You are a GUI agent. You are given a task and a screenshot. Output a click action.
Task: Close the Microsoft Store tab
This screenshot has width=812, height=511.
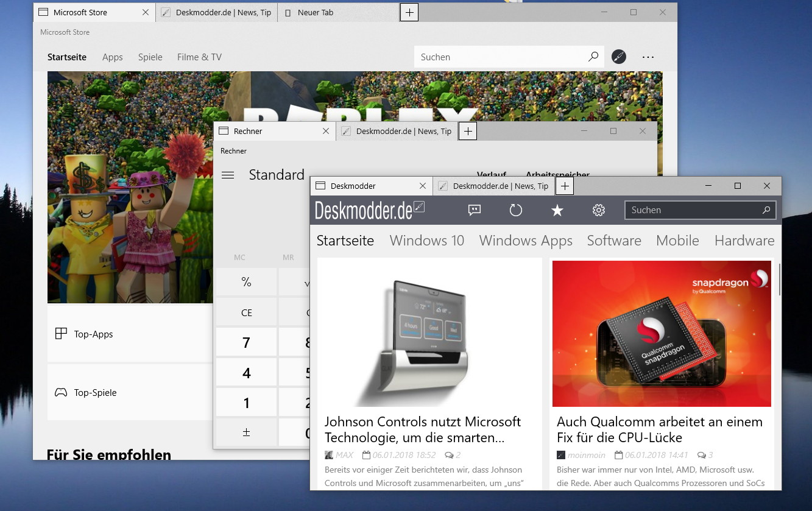pyautogui.click(x=145, y=12)
